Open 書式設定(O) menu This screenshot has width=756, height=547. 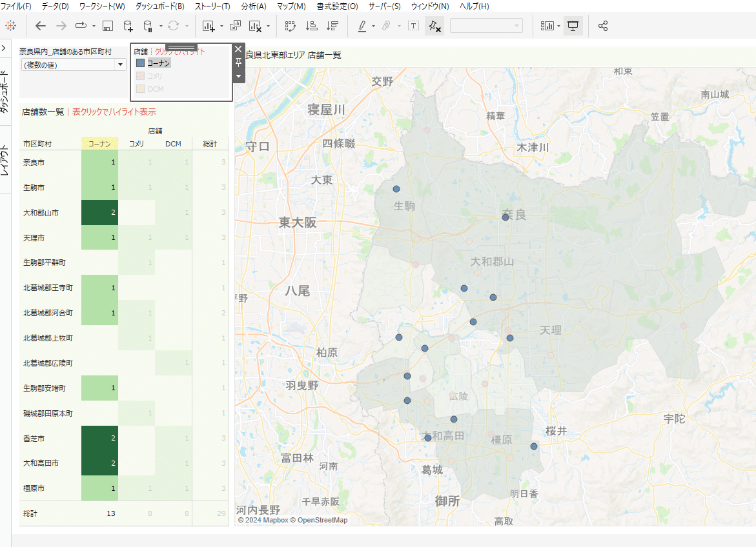pyautogui.click(x=337, y=6)
